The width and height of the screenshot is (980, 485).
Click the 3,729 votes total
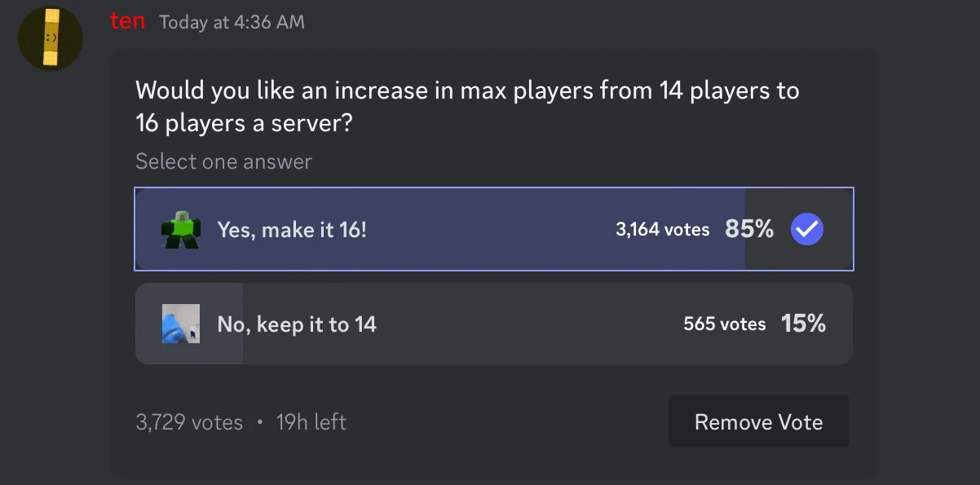(x=188, y=422)
